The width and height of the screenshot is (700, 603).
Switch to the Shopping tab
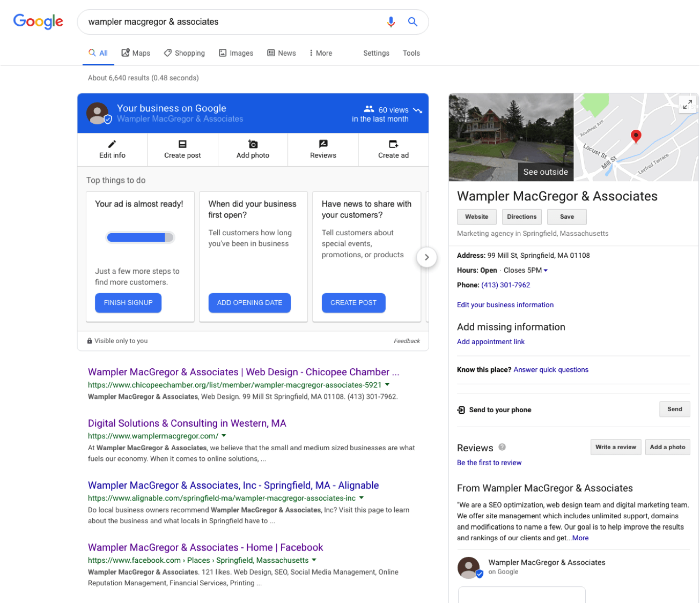185,53
